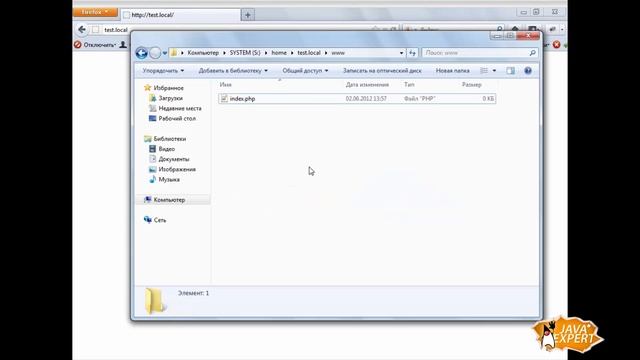The image size is (640, 360).
Task: Open the orange Firefox menu button
Action: [95, 12]
